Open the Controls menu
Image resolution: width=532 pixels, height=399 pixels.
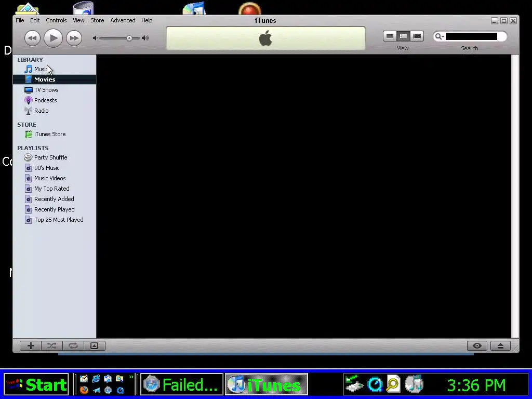[56, 20]
